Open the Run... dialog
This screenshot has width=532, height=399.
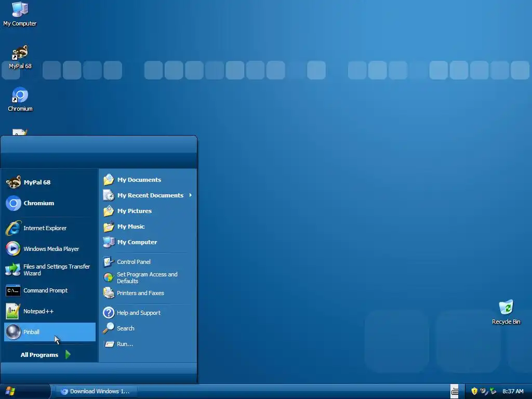pos(148,344)
